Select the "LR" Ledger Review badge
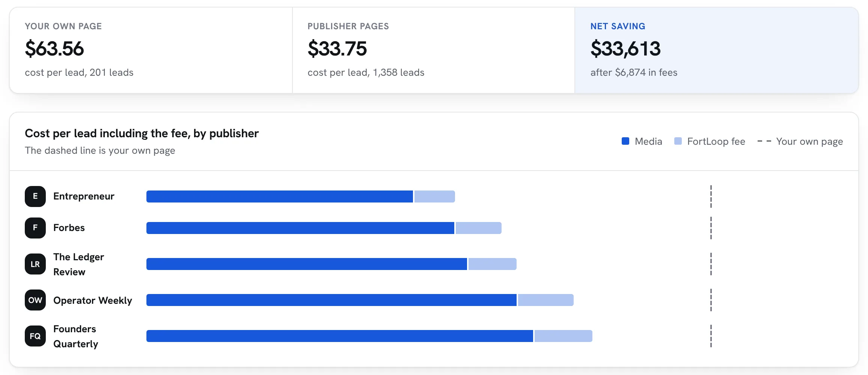The height and width of the screenshot is (375, 868). [x=35, y=264]
